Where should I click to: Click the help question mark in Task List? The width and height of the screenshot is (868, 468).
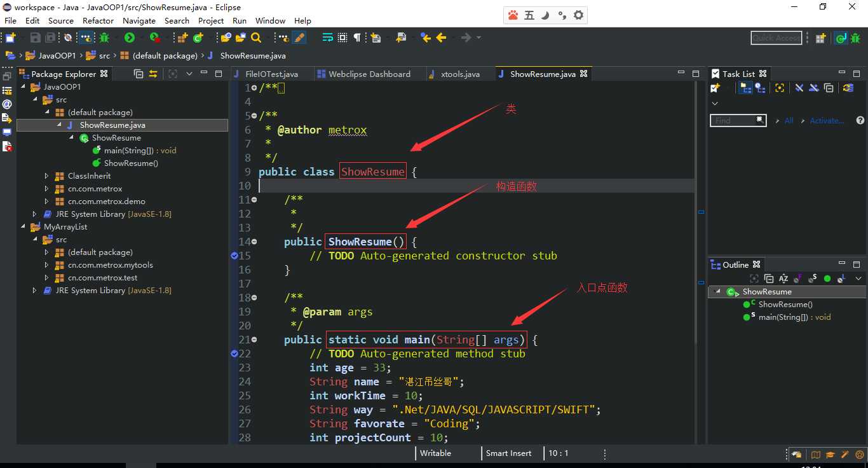[x=860, y=120]
